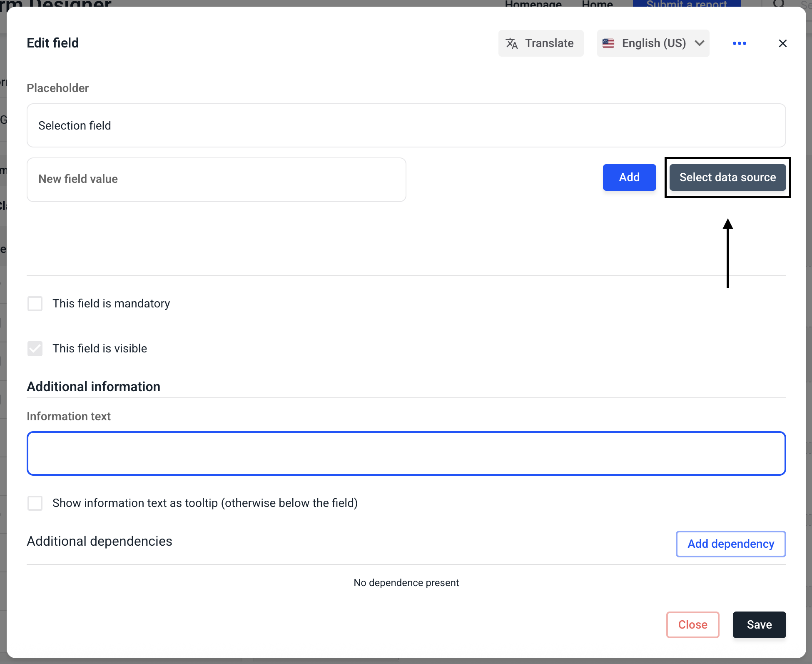Image resolution: width=812 pixels, height=664 pixels.
Task: Click the blue Add button
Action: 629,177
